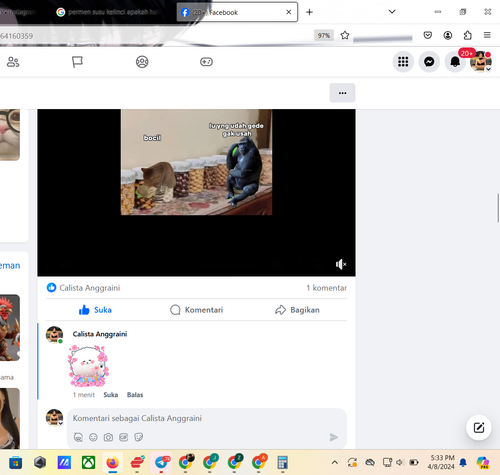Expand the list all tabs chevron

pyautogui.click(x=392, y=12)
